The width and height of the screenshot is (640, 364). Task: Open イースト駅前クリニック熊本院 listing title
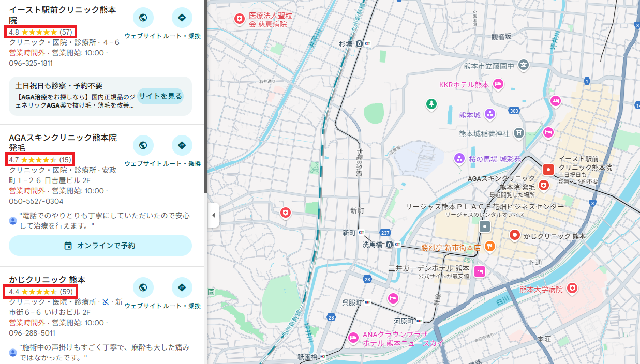click(x=63, y=15)
